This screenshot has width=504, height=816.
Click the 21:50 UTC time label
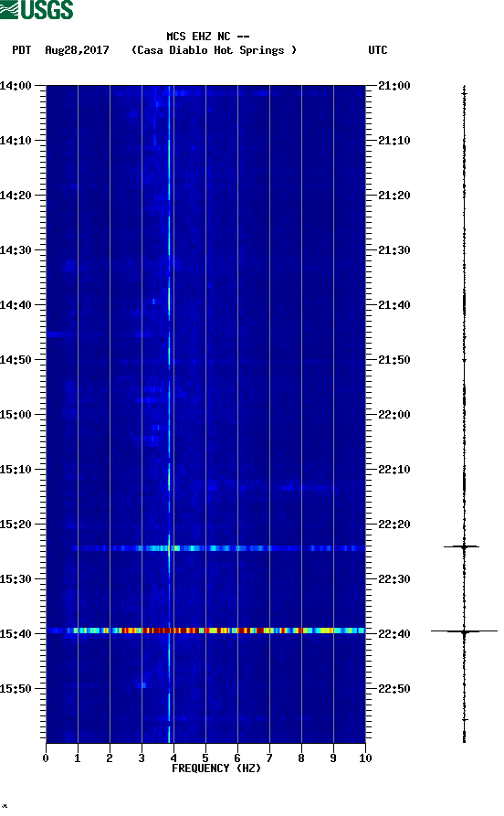coord(394,360)
